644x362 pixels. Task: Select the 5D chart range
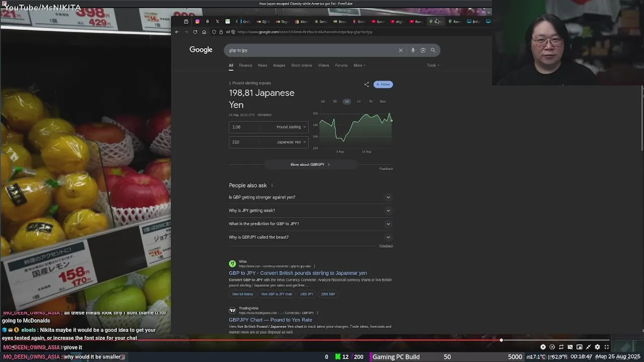coord(335,102)
